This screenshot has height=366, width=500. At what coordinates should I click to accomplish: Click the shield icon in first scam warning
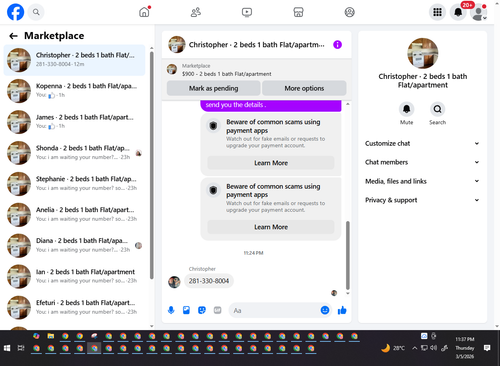click(x=213, y=126)
